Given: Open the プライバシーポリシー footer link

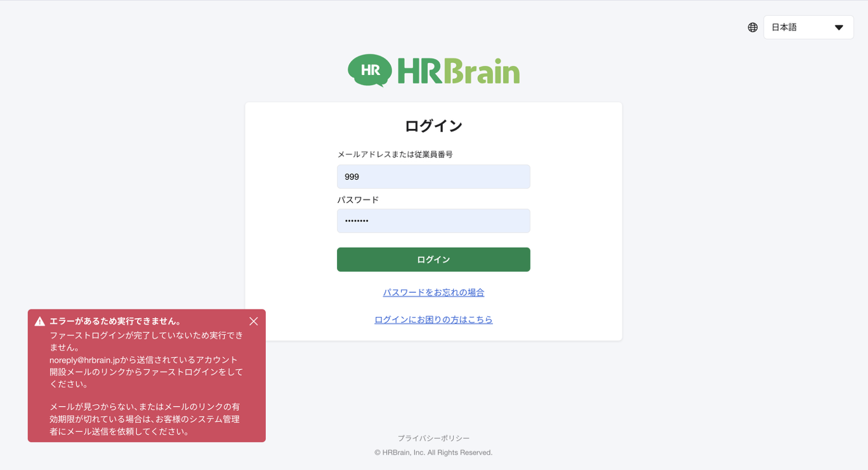Looking at the screenshot, I should (x=433, y=438).
